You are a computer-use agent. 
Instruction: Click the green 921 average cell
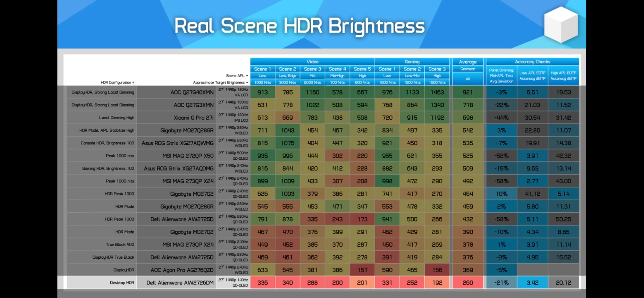(x=468, y=92)
